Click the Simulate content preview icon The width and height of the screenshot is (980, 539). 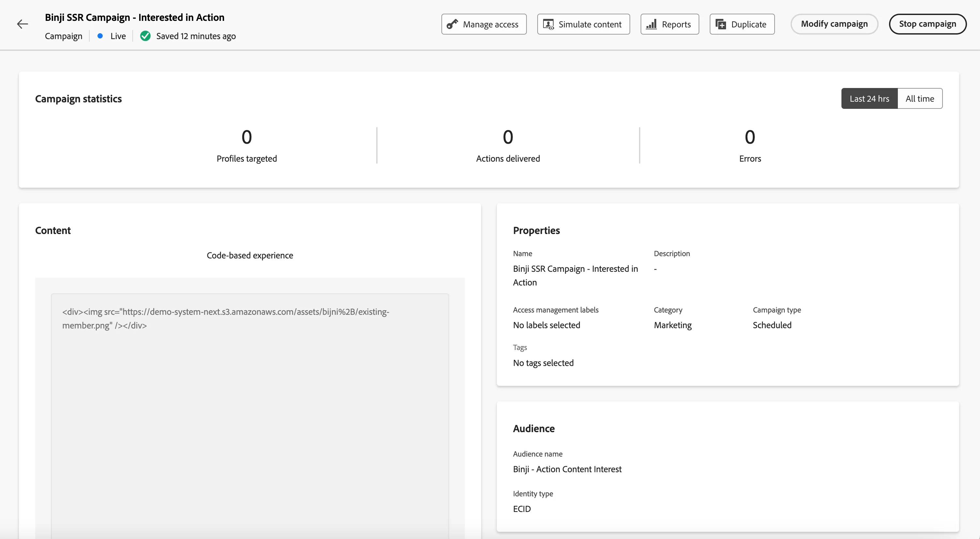pos(548,24)
